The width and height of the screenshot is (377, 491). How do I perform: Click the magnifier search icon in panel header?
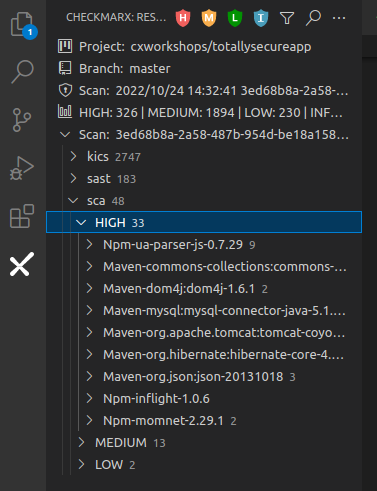[313, 18]
